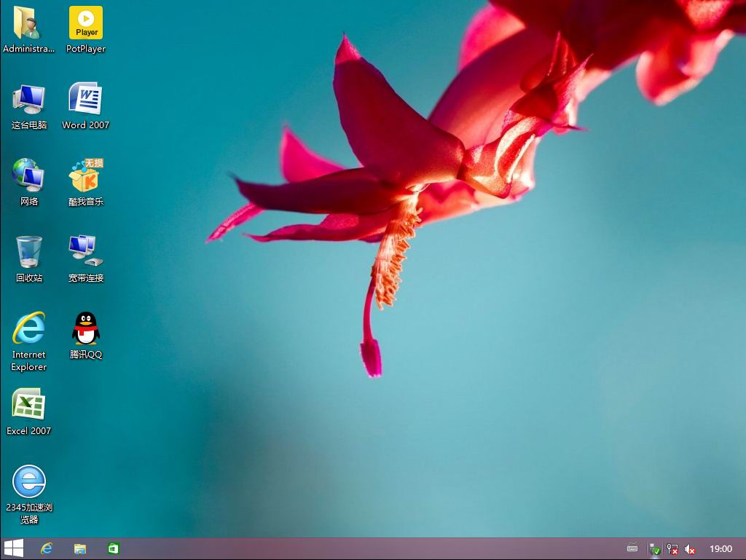Launch PotPlayer from the desktop

click(86, 29)
